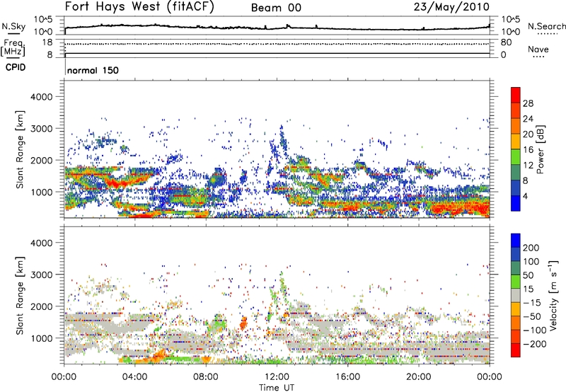
Task: Click the 'N.Sky' legend label
Action: click(x=13, y=26)
